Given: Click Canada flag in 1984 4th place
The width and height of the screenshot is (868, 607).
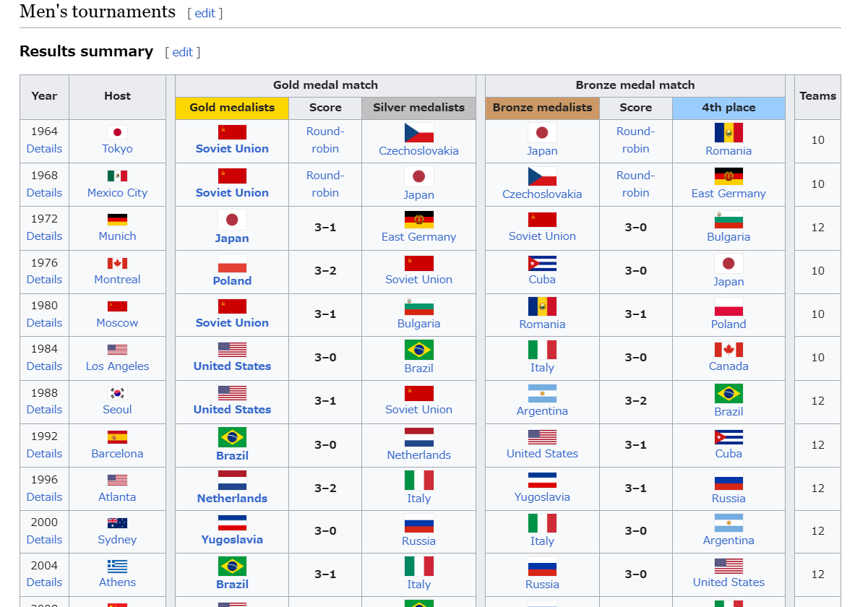Looking at the screenshot, I should [729, 350].
